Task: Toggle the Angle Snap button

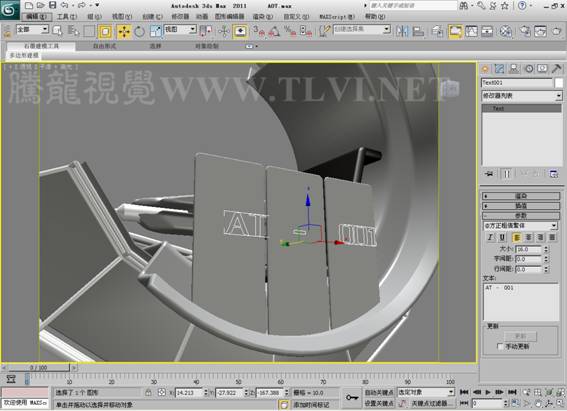Action: click(274, 31)
